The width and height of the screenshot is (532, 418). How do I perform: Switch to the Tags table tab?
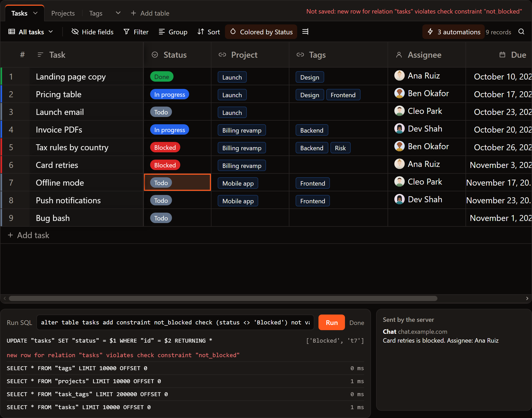click(x=96, y=13)
